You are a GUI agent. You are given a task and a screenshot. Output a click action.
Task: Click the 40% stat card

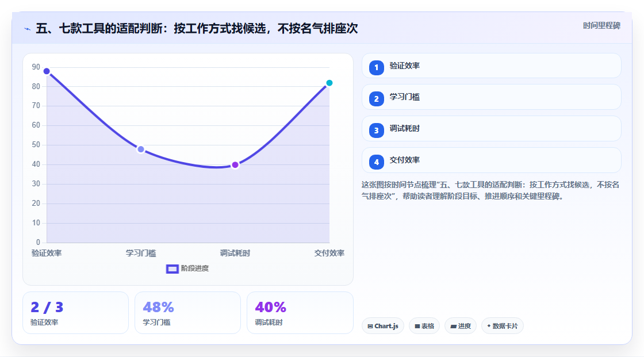tap(300, 313)
